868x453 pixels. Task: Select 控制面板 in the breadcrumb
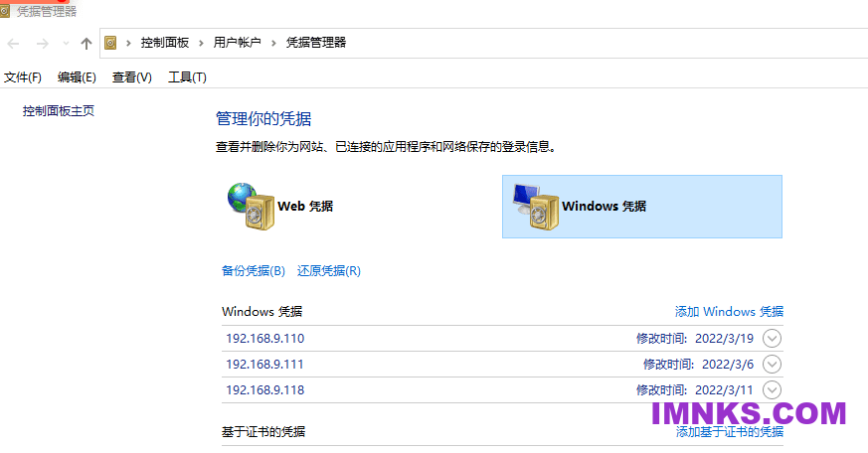(164, 43)
